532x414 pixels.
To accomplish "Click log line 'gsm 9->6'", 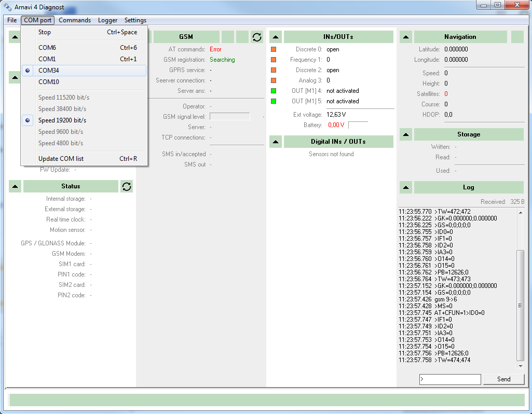I will pyautogui.click(x=446, y=299).
